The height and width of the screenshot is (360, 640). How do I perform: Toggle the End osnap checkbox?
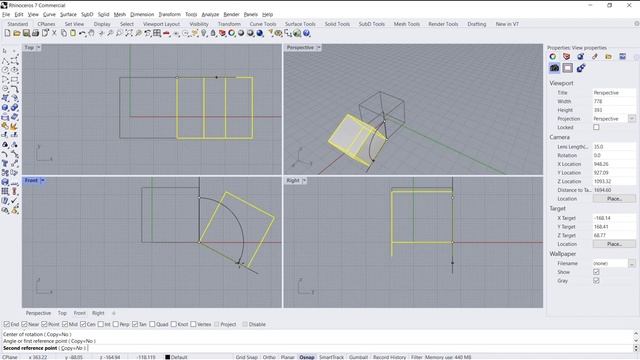click(x=7, y=324)
